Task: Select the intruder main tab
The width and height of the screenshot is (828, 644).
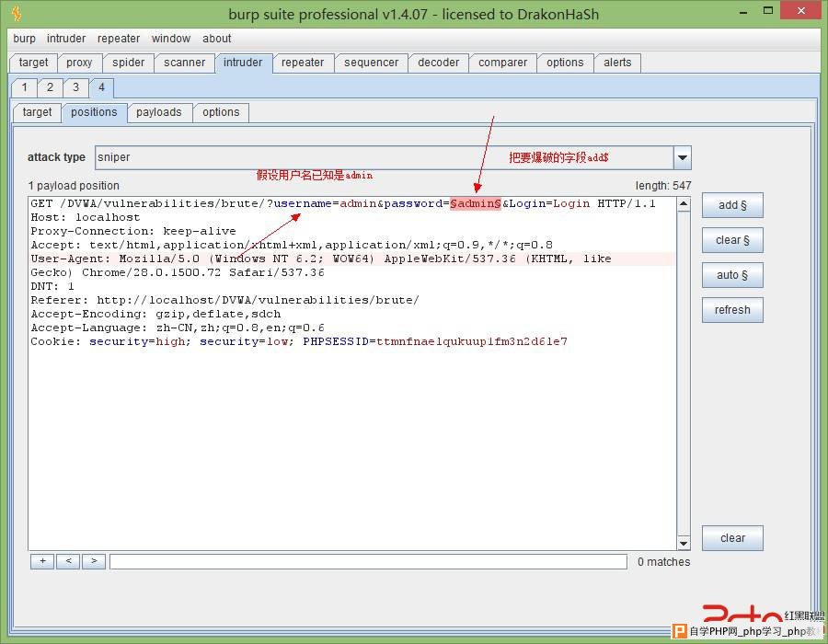Action: (243, 63)
